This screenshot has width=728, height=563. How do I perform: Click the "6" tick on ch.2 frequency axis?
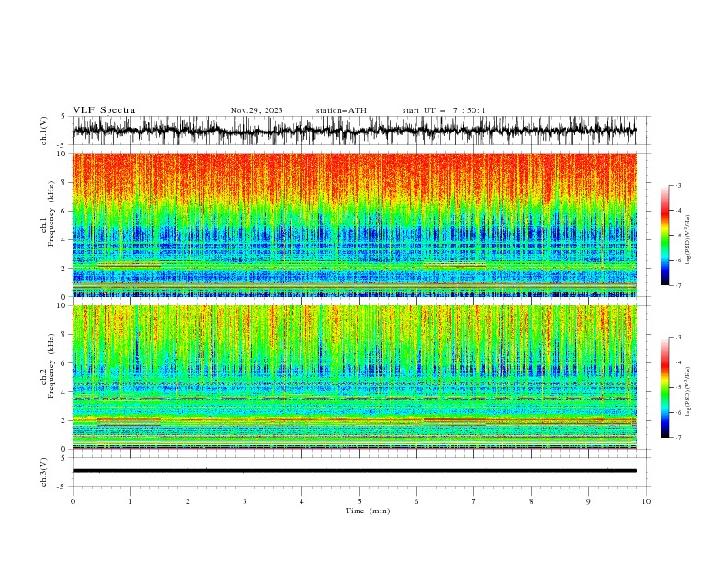point(63,363)
